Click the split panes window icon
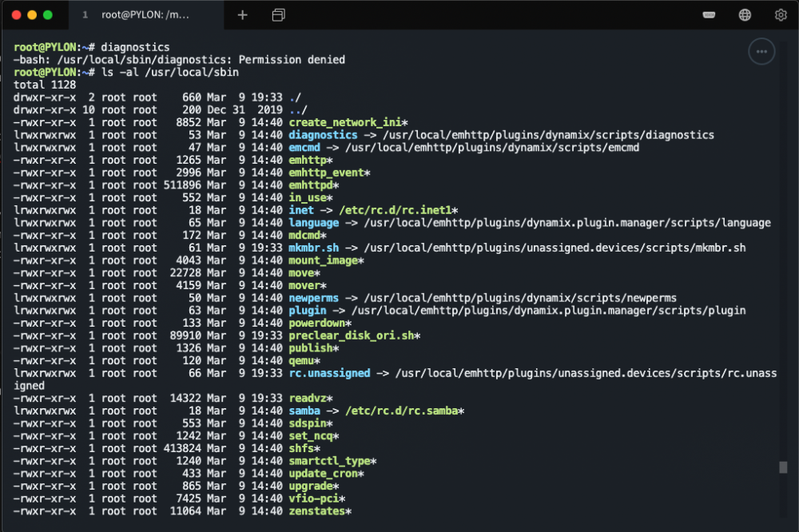This screenshot has height=532, width=799. [278, 15]
